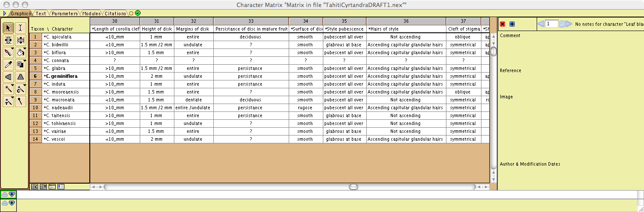Click the blue plus add note button

(512, 24)
